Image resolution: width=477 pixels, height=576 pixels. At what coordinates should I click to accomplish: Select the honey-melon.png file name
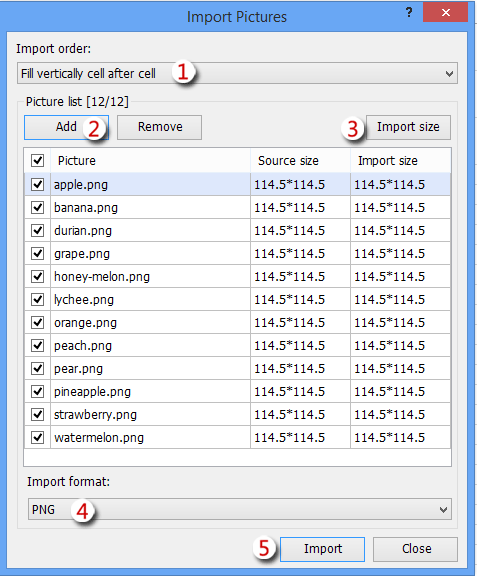102,277
